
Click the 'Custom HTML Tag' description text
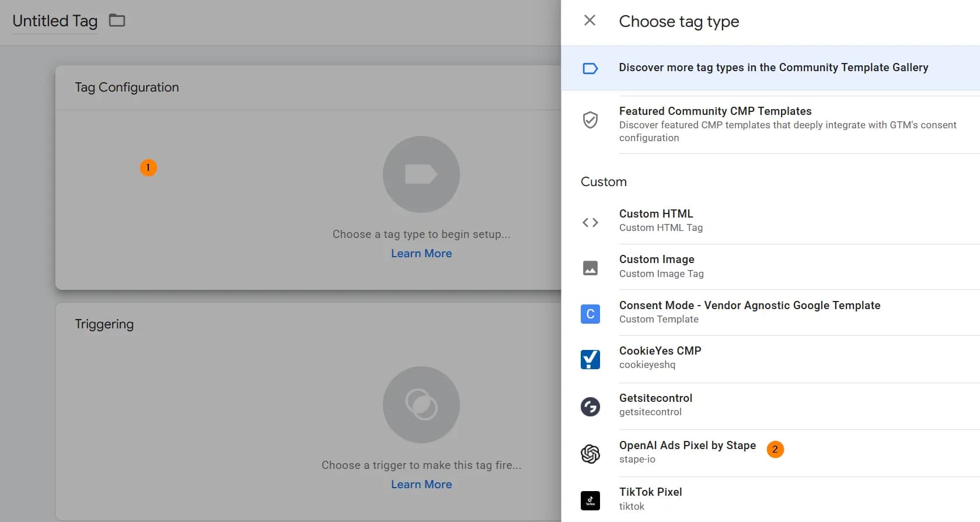661,227
